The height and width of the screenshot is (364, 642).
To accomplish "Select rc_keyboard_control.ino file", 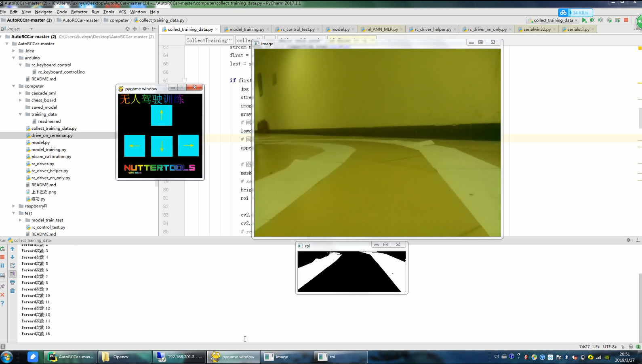I will click(x=61, y=72).
